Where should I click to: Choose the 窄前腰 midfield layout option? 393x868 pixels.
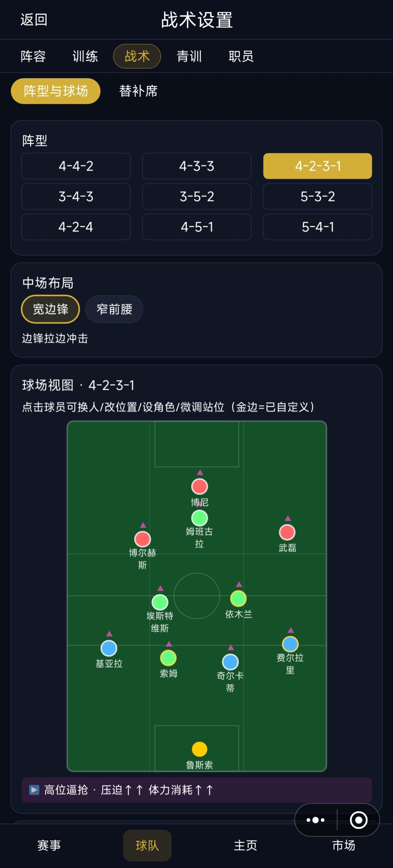tap(114, 309)
